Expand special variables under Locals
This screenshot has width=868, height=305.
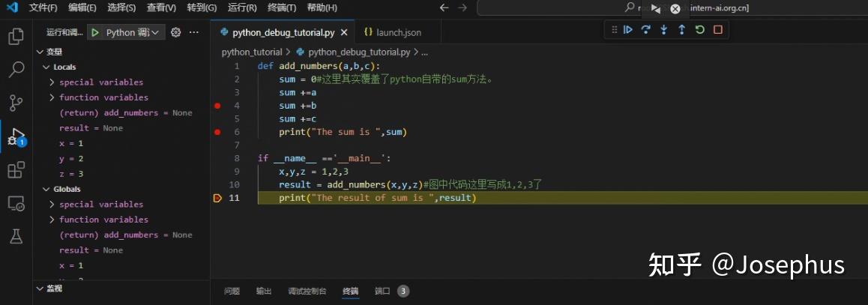click(x=52, y=82)
